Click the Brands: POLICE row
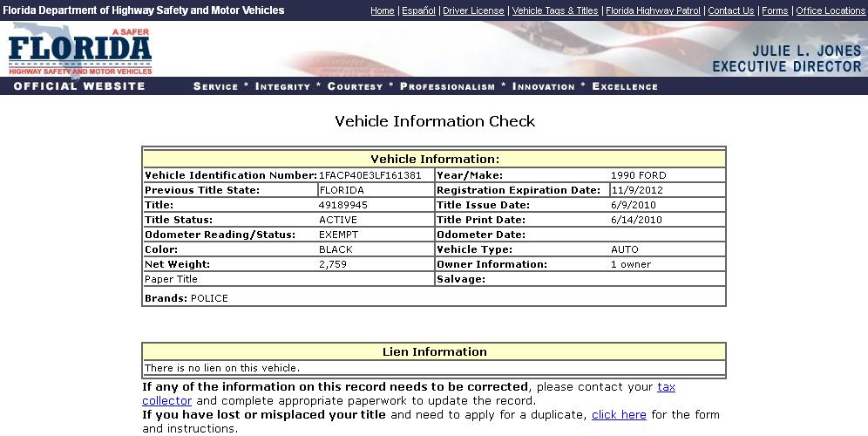Viewport: 868px width, 436px height. [186, 298]
